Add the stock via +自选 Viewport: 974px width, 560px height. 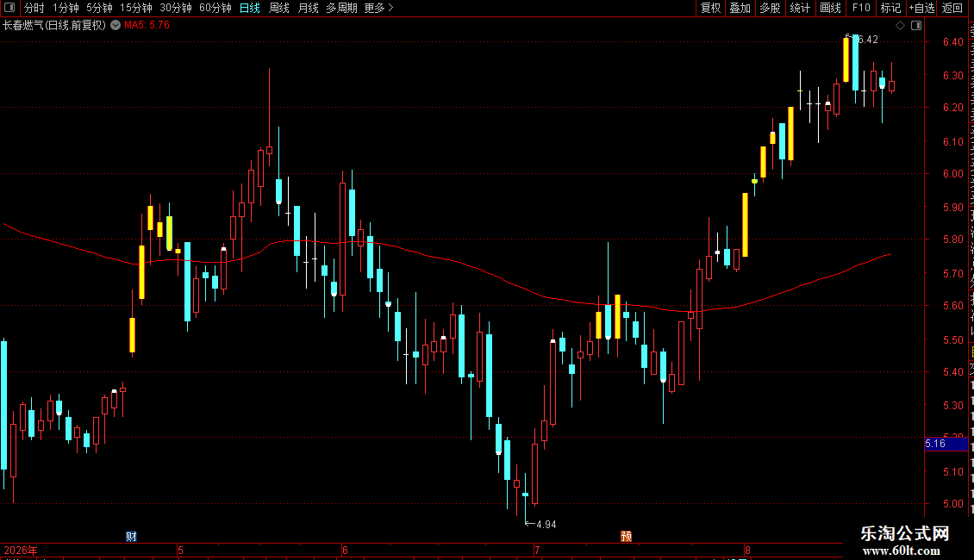921,8
